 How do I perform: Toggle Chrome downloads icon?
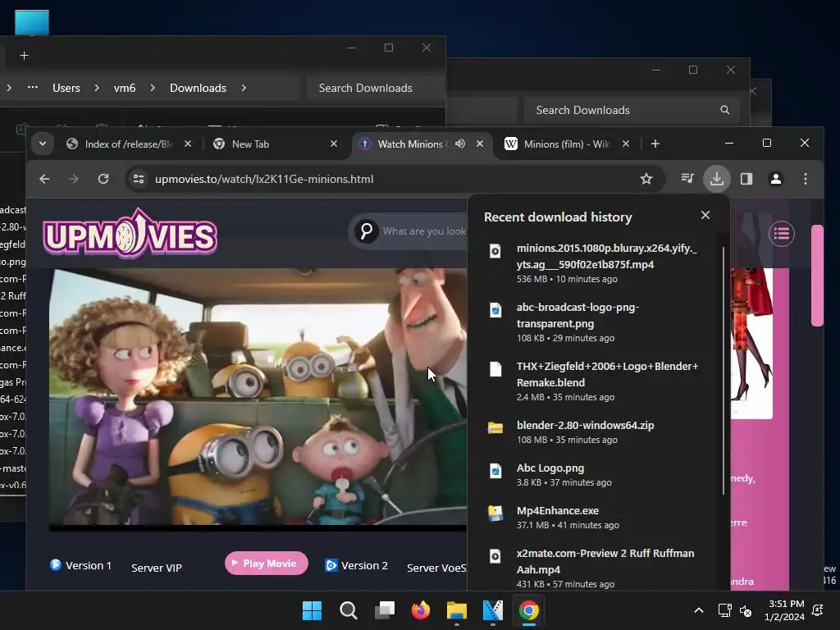tap(717, 178)
